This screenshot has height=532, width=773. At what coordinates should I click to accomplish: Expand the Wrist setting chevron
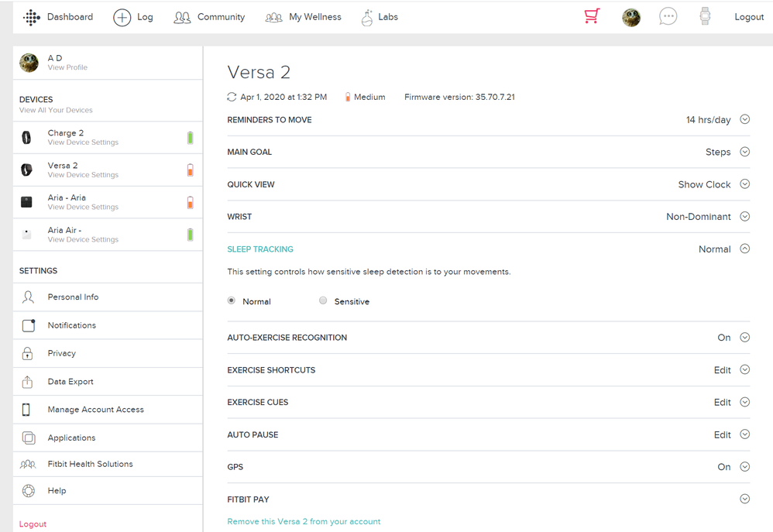(745, 217)
